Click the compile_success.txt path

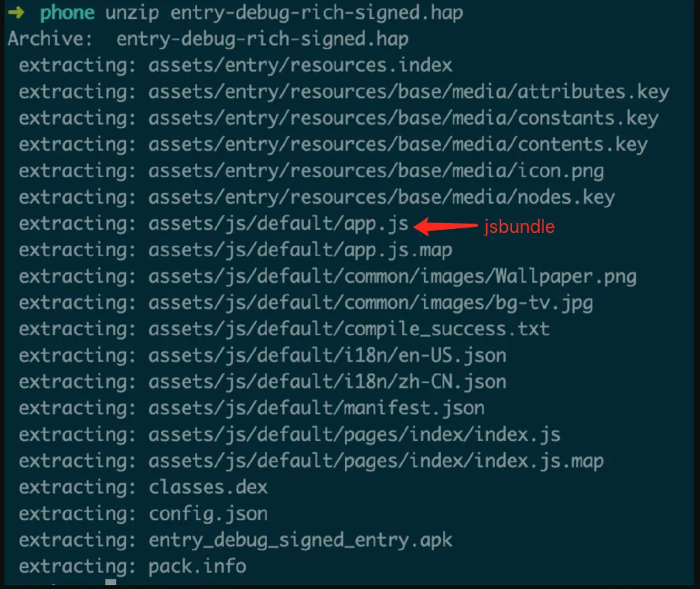349,329
